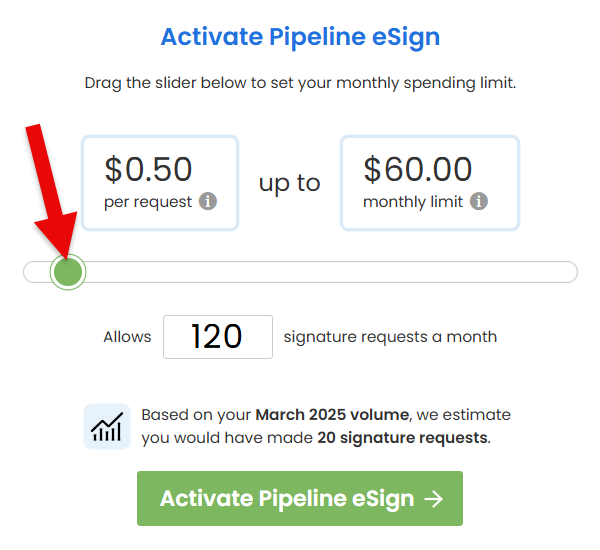Click the "up to" text between the boxes
Screen dimensions: 600x550
(x=289, y=183)
